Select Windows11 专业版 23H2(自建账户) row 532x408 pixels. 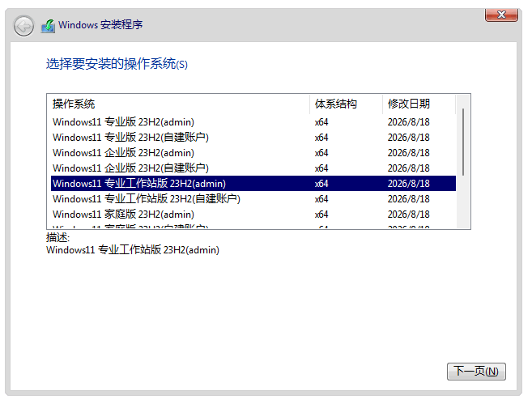tap(253, 138)
